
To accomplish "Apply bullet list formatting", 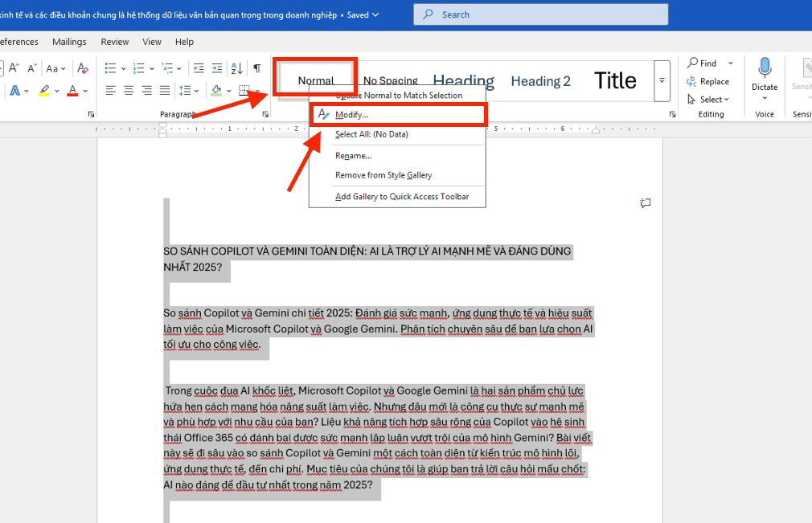I will pyautogui.click(x=111, y=69).
